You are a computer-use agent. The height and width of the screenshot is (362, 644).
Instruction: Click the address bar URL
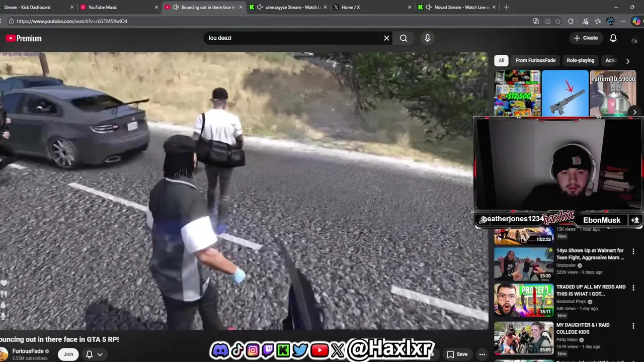point(72,21)
